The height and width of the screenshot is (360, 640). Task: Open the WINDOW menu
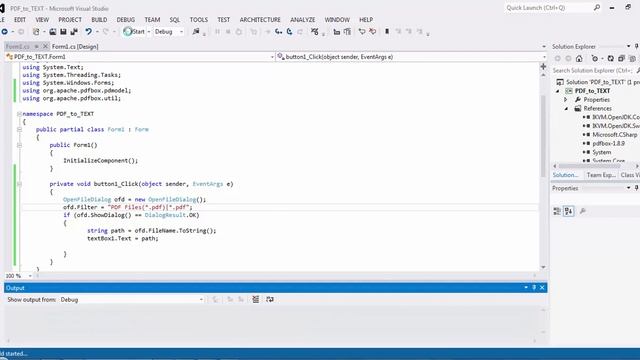[337, 20]
